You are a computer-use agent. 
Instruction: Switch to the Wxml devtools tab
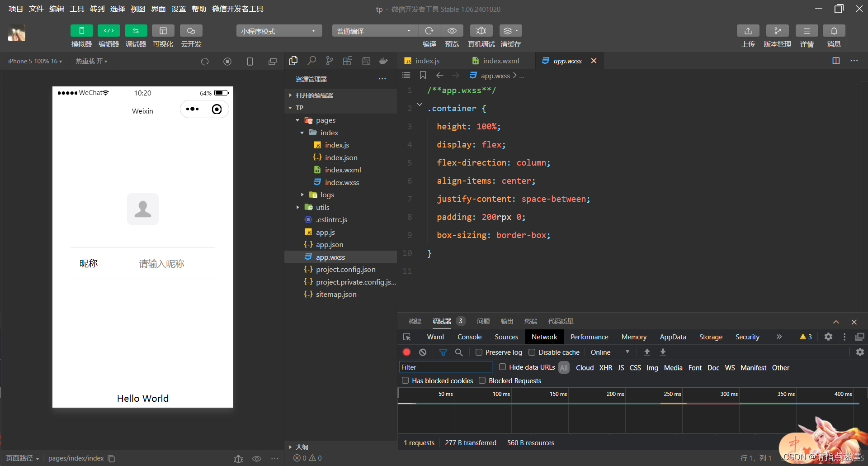[x=435, y=337]
